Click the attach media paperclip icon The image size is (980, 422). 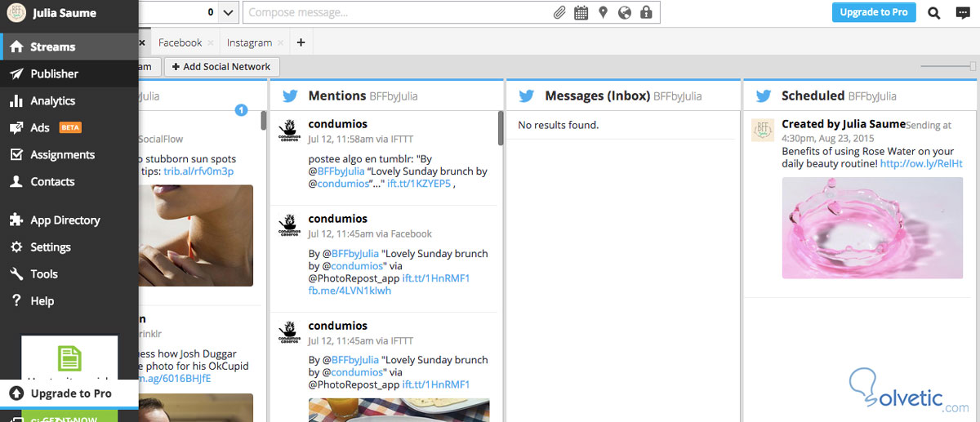[560, 12]
